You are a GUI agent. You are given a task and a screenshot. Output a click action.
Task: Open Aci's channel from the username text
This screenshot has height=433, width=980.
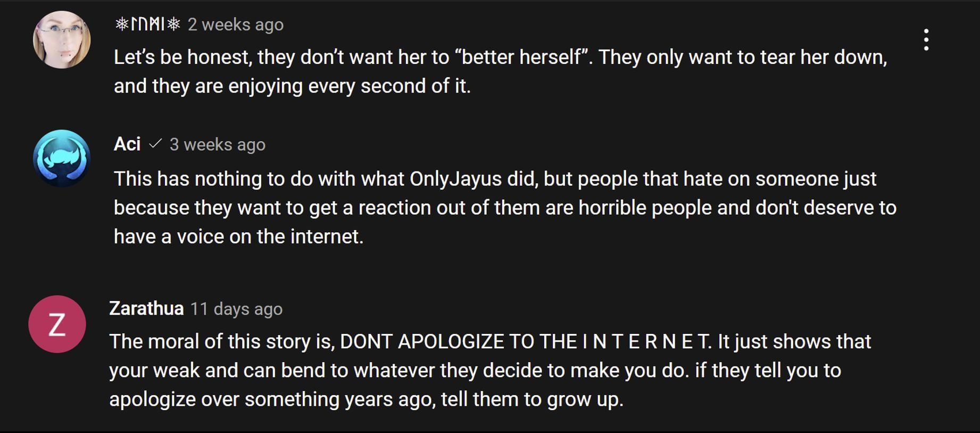click(x=128, y=143)
